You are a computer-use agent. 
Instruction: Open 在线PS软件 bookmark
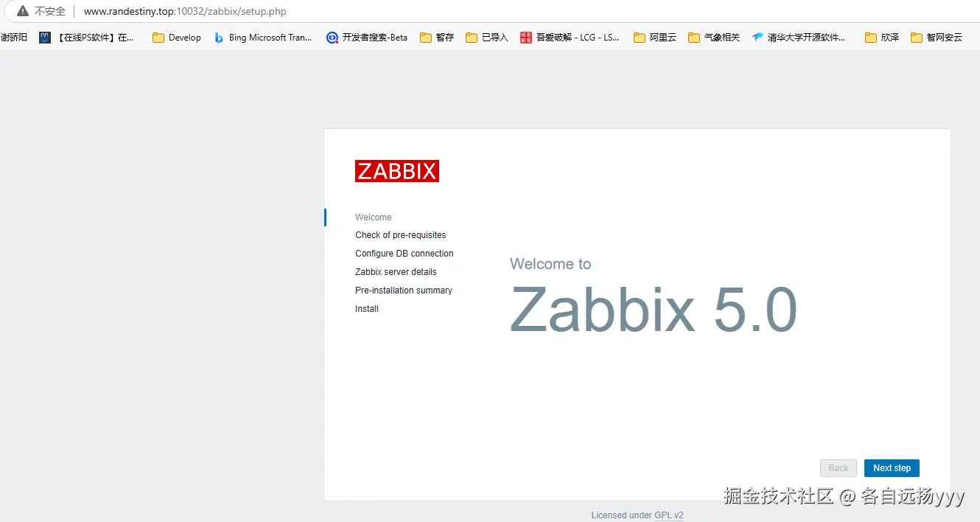point(87,38)
